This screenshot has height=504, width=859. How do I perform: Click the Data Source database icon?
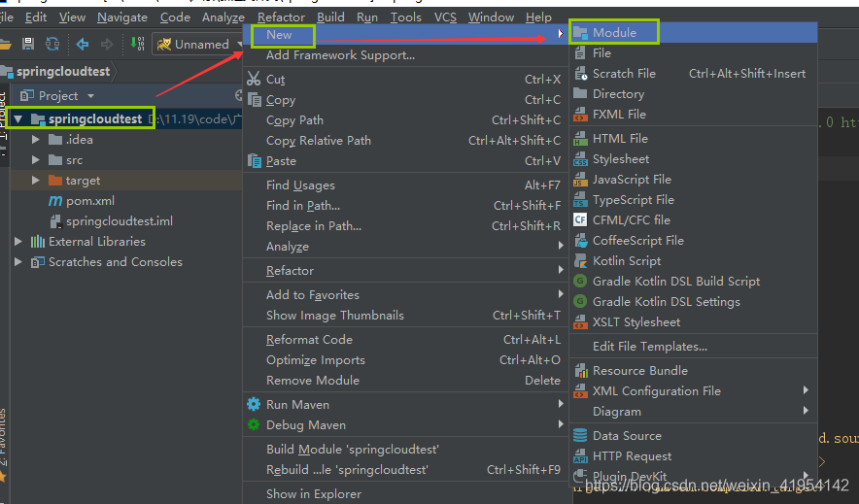pos(580,436)
